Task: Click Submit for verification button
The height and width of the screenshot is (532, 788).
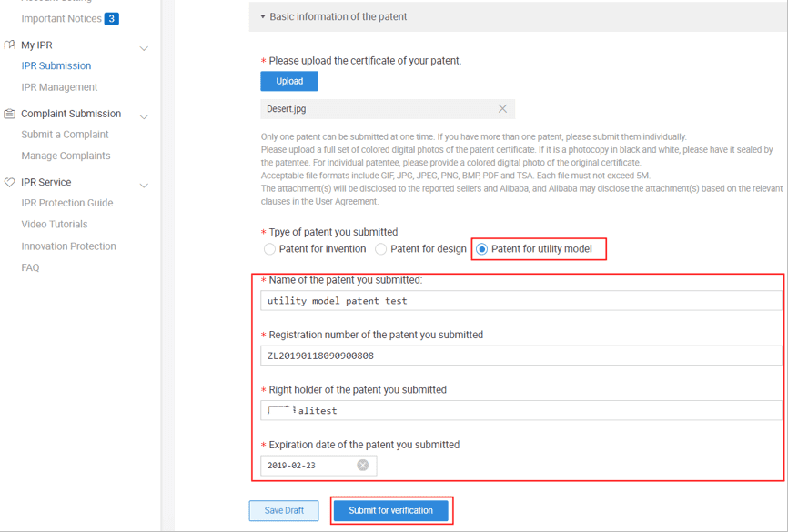Action: pyautogui.click(x=391, y=511)
